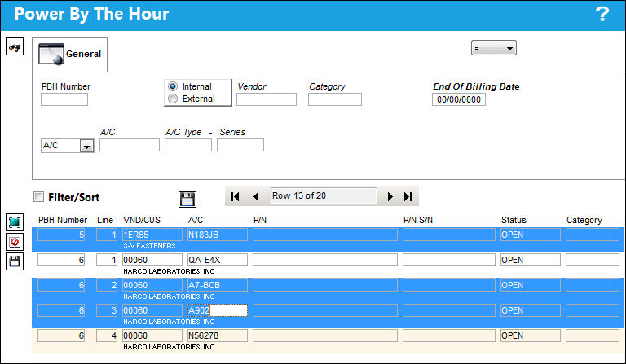The height and width of the screenshot is (364, 626).
Task: Click the P/N column header
Action: click(x=260, y=220)
